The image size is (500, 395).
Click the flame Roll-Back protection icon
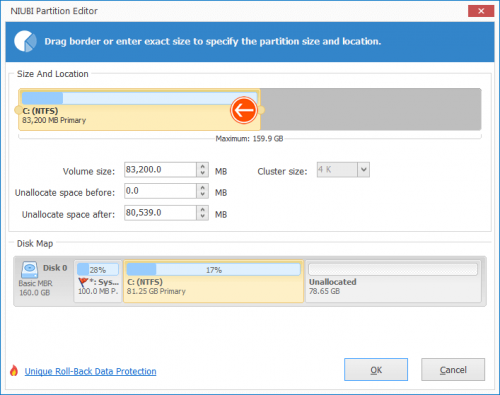point(14,371)
